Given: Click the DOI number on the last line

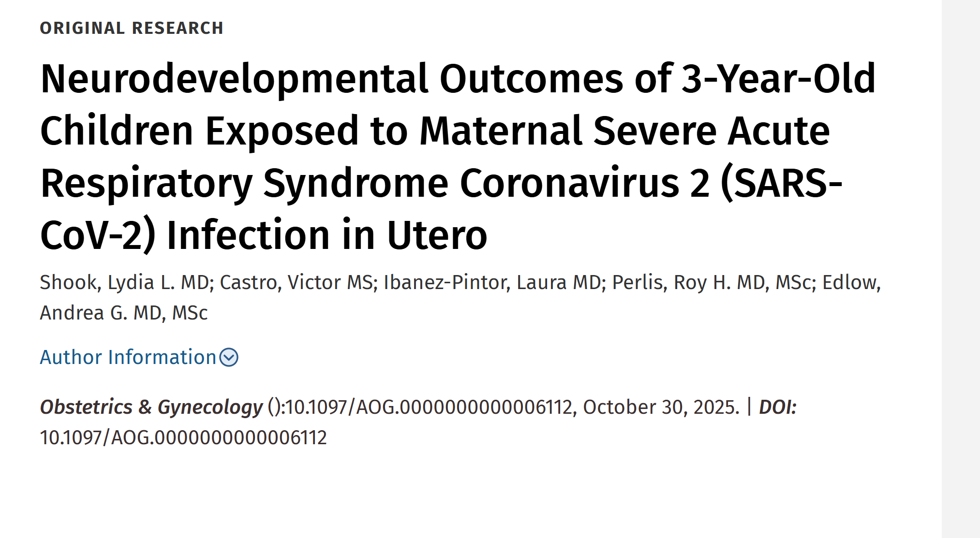Looking at the screenshot, I should [x=183, y=437].
